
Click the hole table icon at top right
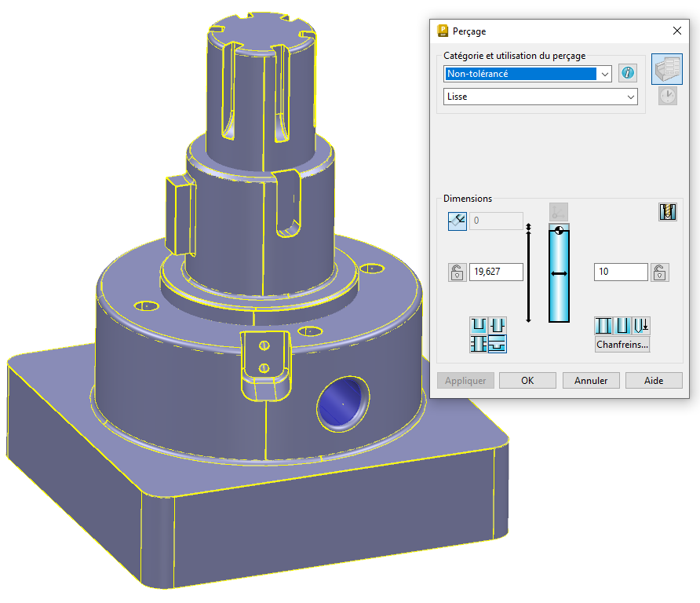tap(666, 70)
